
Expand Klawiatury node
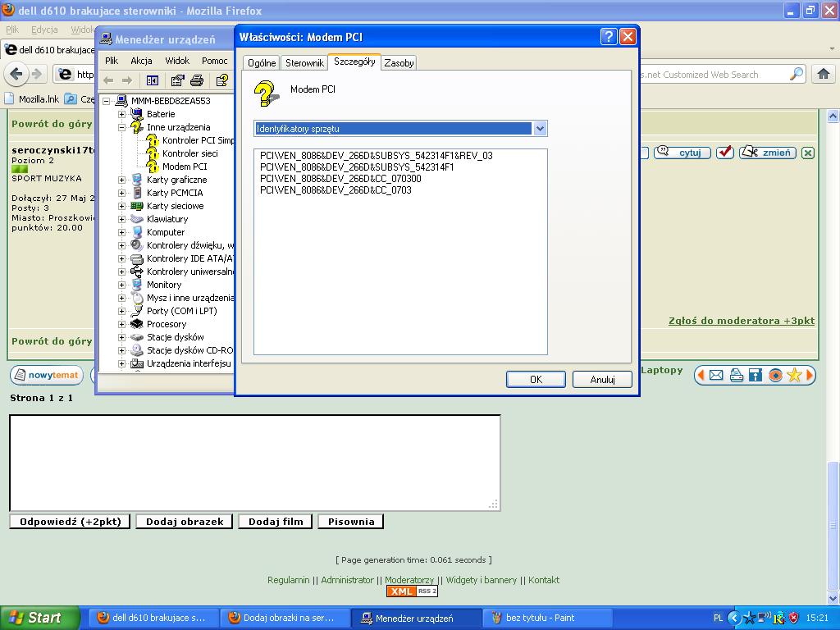click(x=121, y=219)
